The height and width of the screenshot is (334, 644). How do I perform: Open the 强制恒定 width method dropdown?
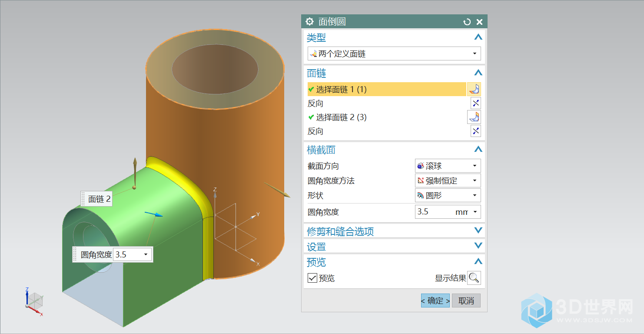[x=448, y=180]
